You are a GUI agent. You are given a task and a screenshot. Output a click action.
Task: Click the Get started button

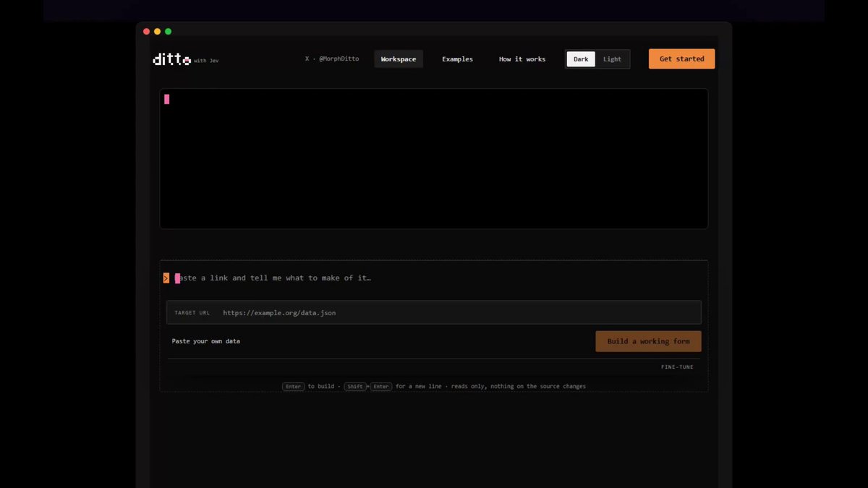(x=681, y=59)
